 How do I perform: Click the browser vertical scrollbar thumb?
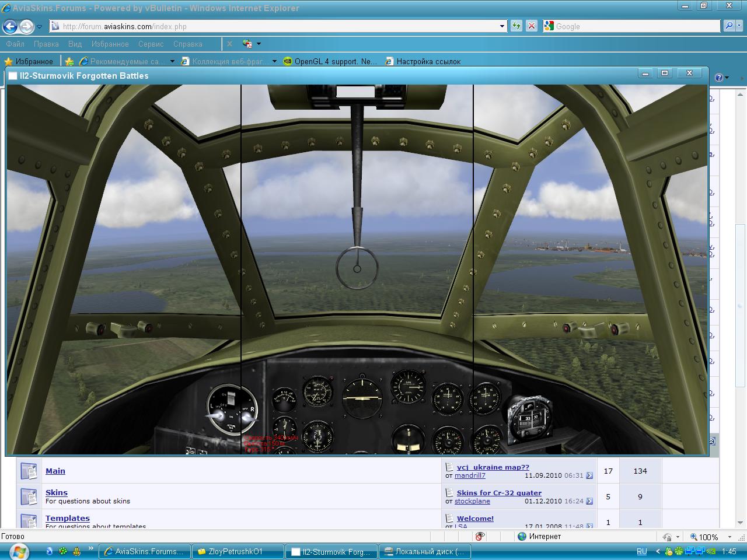pos(740,306)
